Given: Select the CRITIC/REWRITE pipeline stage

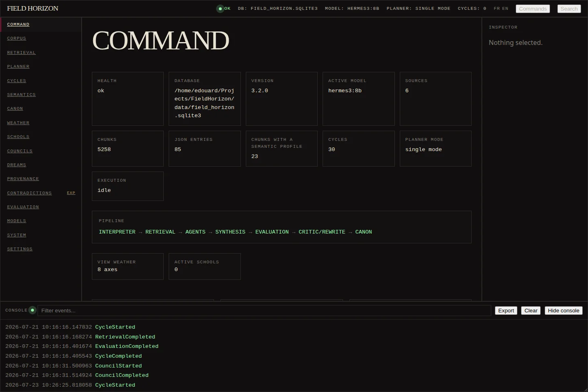Looking at the screenshot, I should pos(322,232).
